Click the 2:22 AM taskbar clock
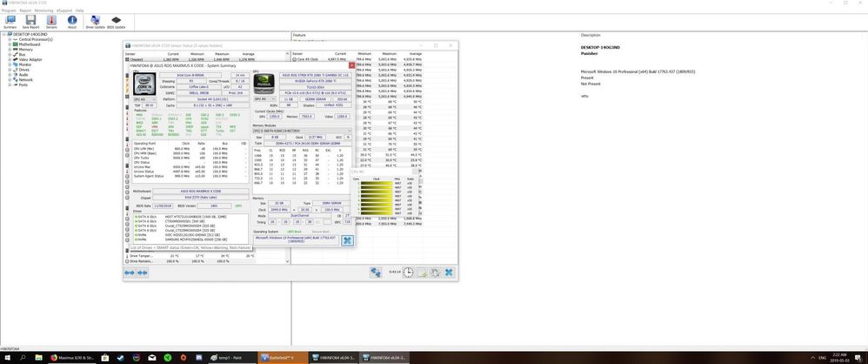This screenshot has width=868, height=364. pos(839,358)
